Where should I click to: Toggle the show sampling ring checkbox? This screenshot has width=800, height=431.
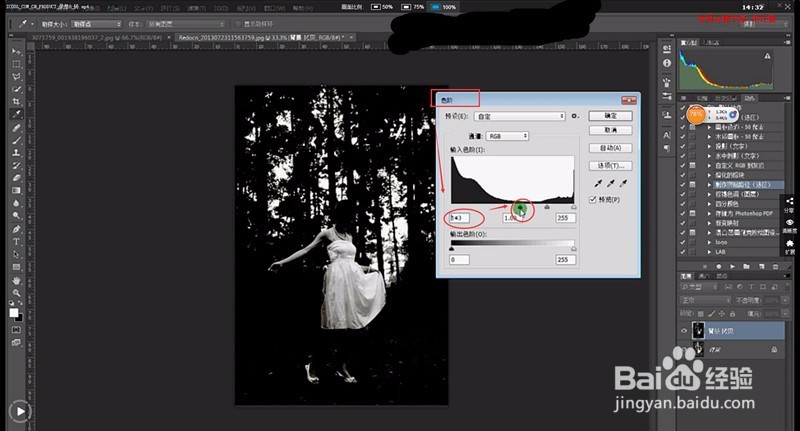(238, 24)
